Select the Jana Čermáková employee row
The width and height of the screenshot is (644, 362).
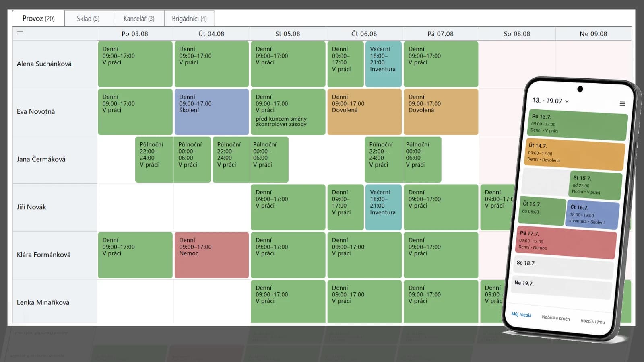pyautogui.click(x=54, y=159)
